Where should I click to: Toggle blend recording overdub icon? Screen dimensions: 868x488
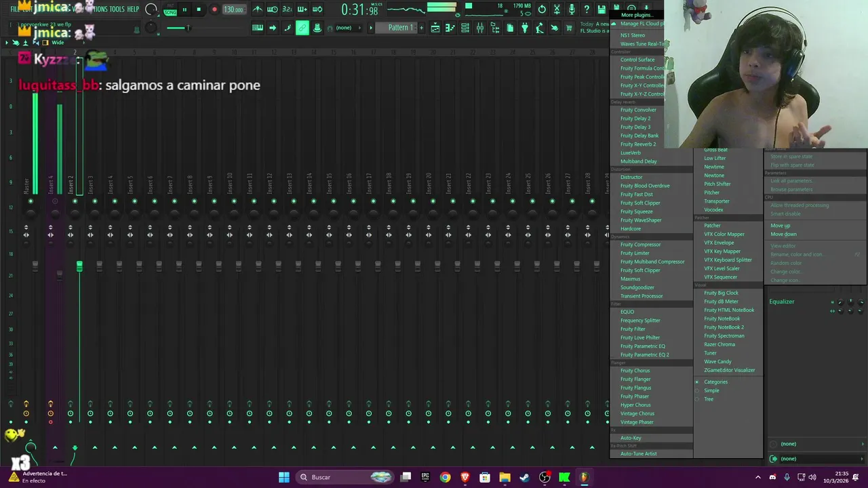pos(302,9)
